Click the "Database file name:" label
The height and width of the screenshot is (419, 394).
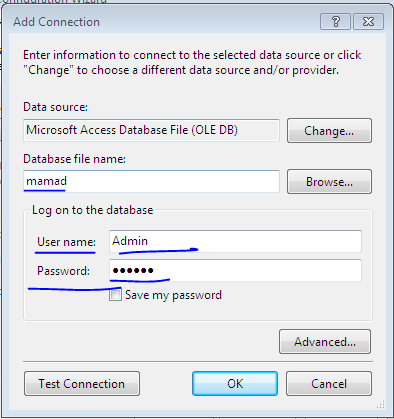74,159
